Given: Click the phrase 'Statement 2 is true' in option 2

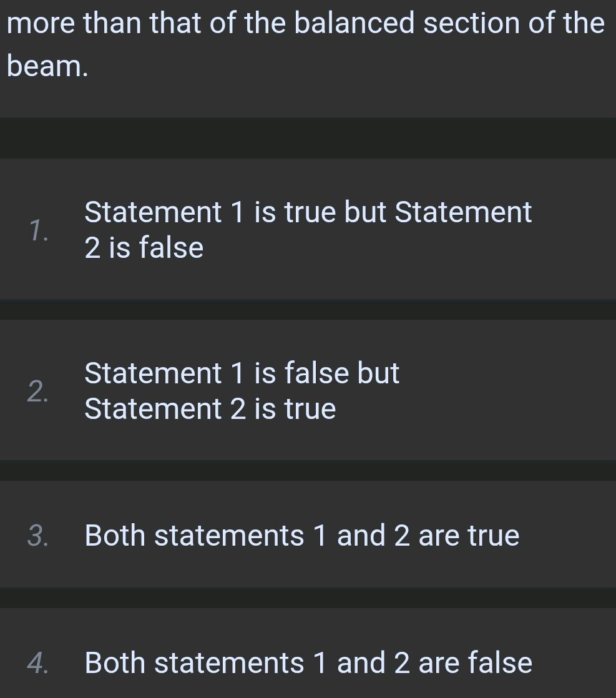Looking at the screenshot, I should click(210, 409).
